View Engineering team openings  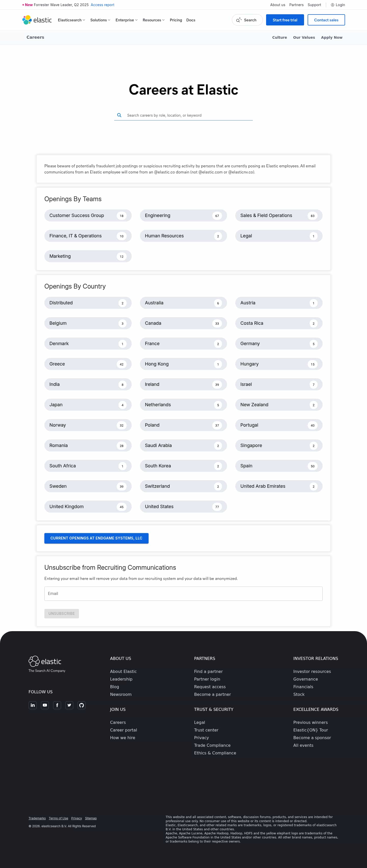(183, 216)
